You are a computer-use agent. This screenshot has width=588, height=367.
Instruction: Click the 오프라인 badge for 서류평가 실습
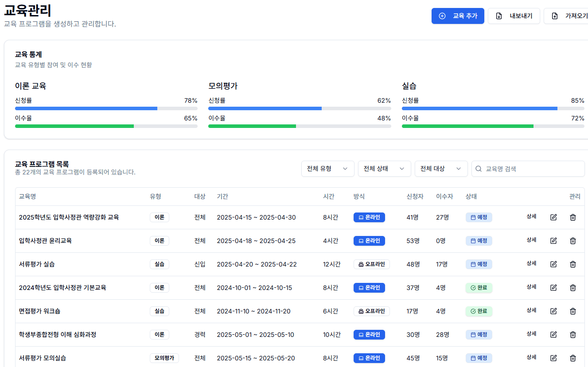pyautogui.click(x=372, y=264)
